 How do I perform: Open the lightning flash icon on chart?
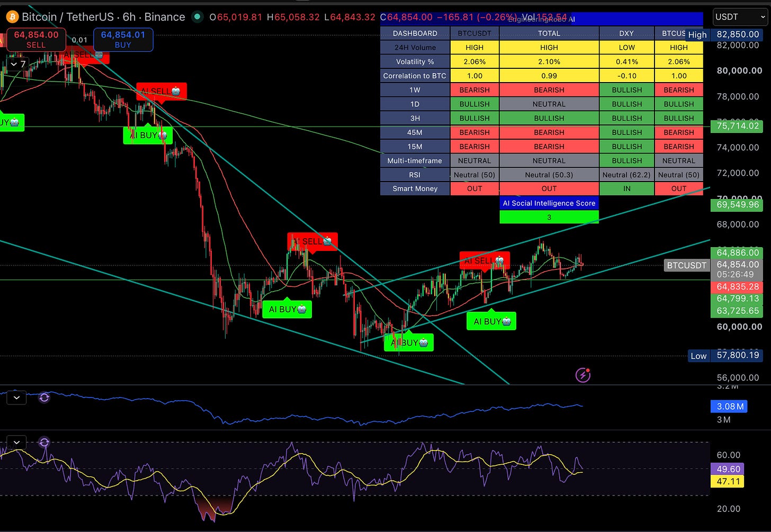point(583,375)
